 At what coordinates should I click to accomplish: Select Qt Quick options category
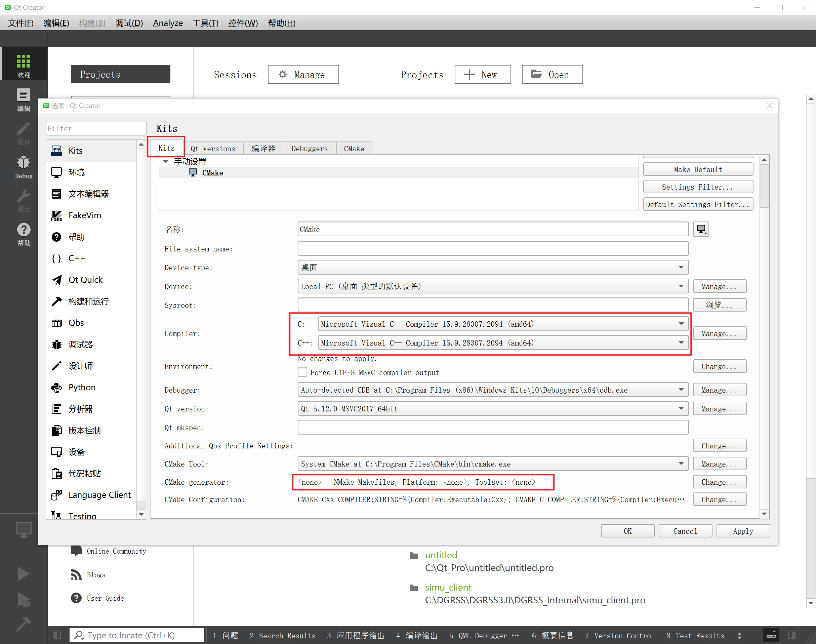(x=85, y=280)
